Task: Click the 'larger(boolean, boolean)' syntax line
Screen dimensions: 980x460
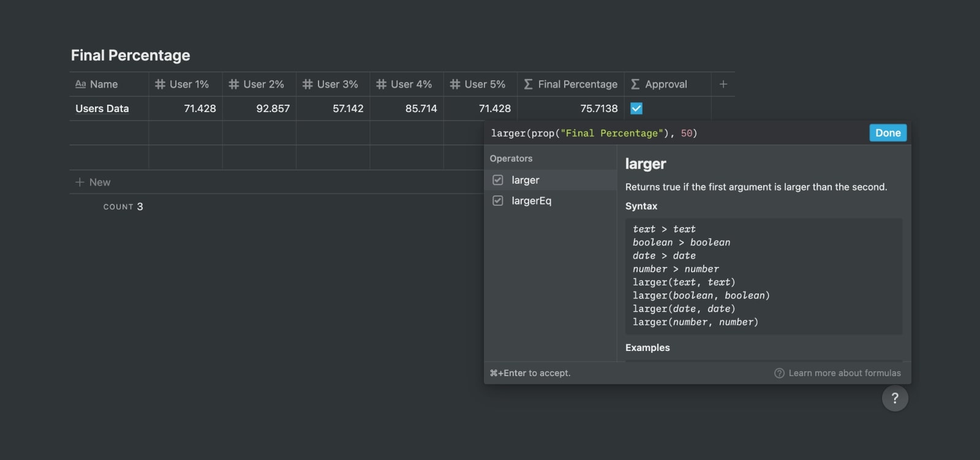Action: [701, 295]
